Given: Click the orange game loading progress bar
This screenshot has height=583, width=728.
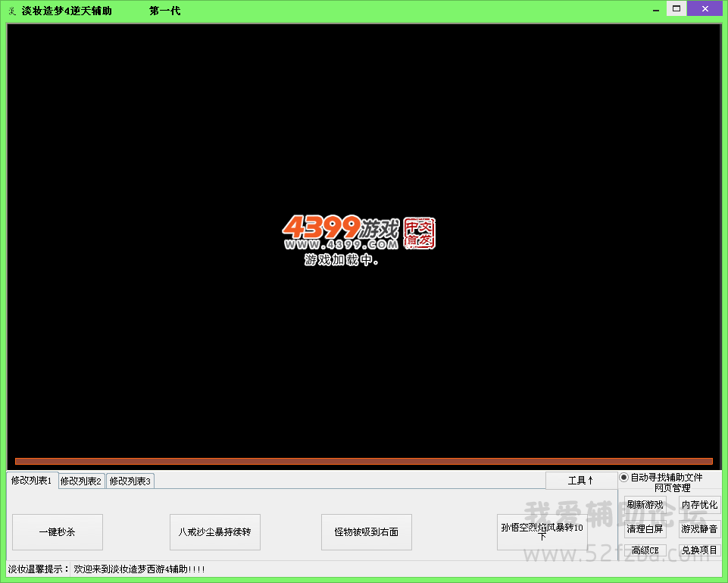Looking at the screenshot, I should pos(364,461).
